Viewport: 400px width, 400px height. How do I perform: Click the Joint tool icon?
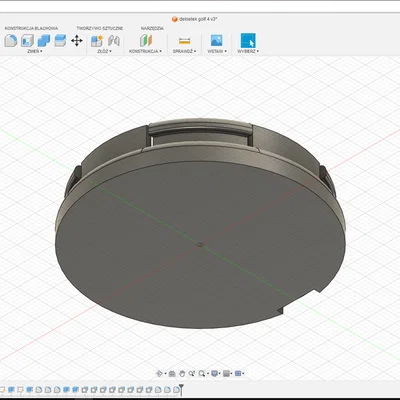click(x=114, y=41)
